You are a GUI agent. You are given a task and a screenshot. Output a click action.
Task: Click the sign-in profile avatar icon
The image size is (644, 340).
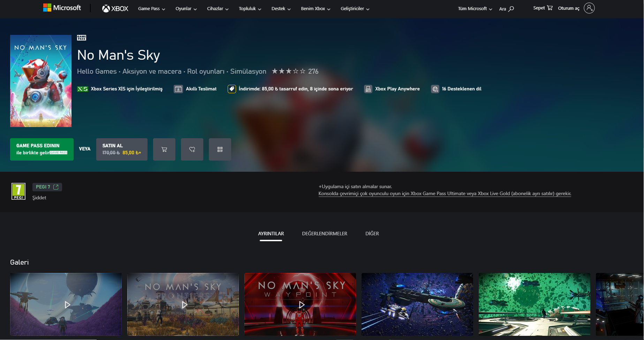click(589, 8)
